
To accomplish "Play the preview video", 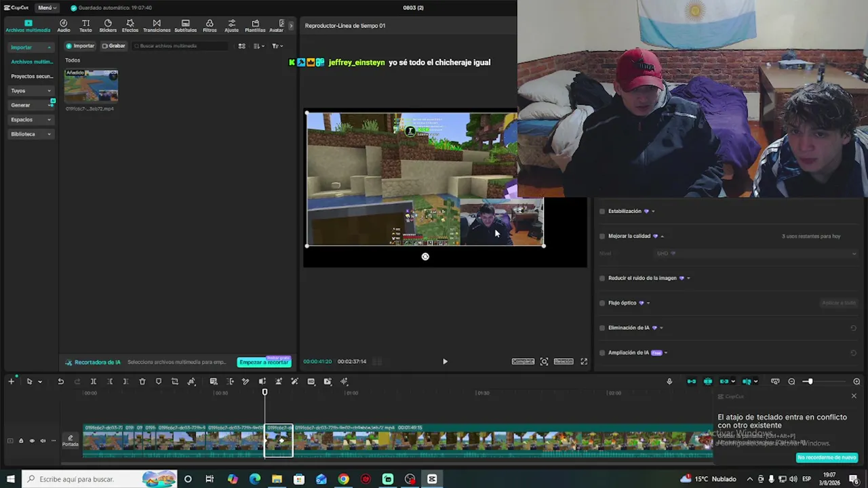I will click(x=445, y=361).
